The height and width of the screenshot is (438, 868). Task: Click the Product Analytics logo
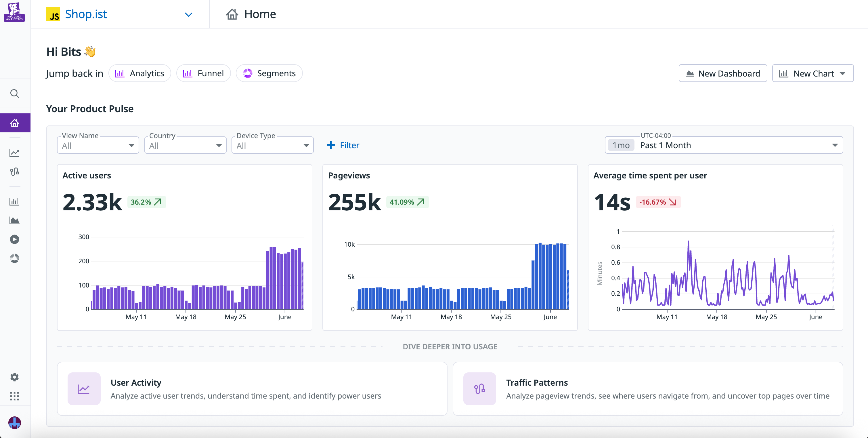coord(15,12)
